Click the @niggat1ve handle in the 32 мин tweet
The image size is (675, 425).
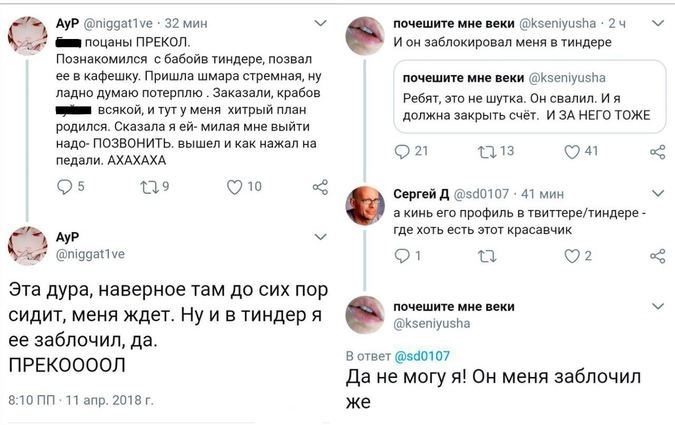point(122,22)
